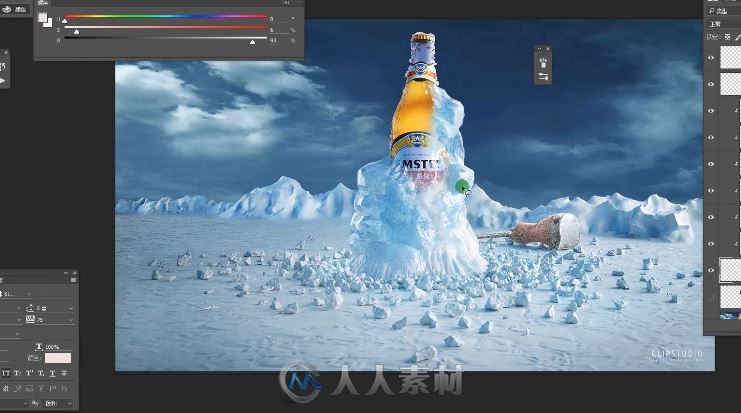Toggle visibility of the sixth layer from top
The image size is (741, 413).
pos(711,190)
